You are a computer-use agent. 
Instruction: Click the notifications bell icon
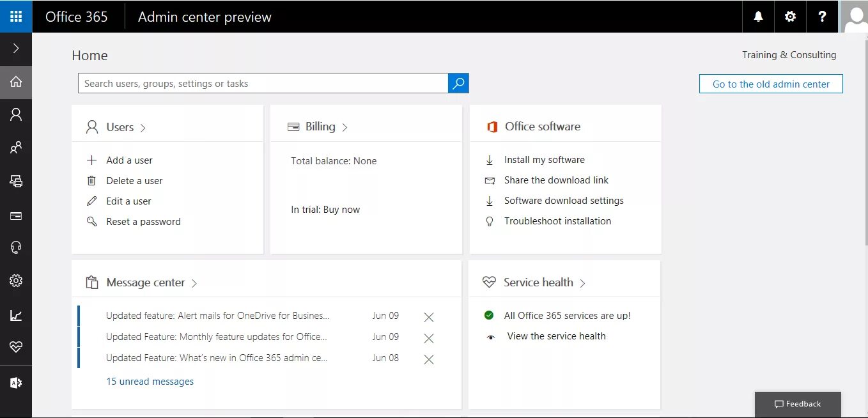coord(758,17)
